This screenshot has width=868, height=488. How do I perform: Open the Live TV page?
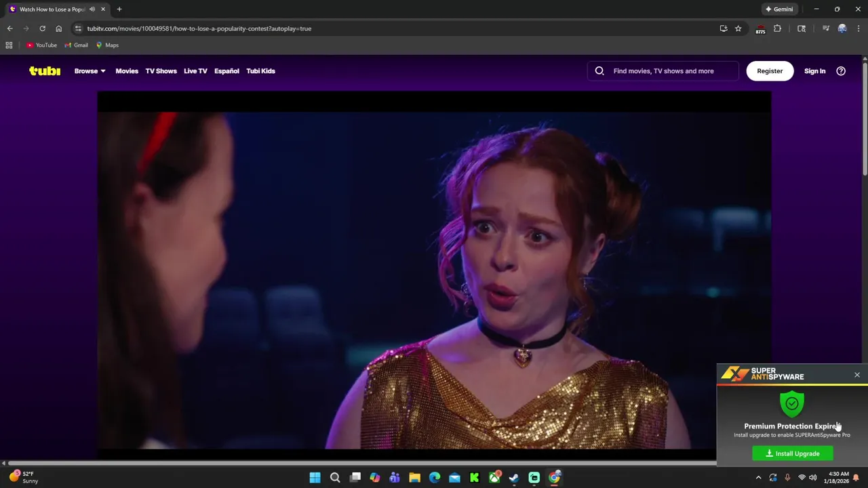point(195,70)
